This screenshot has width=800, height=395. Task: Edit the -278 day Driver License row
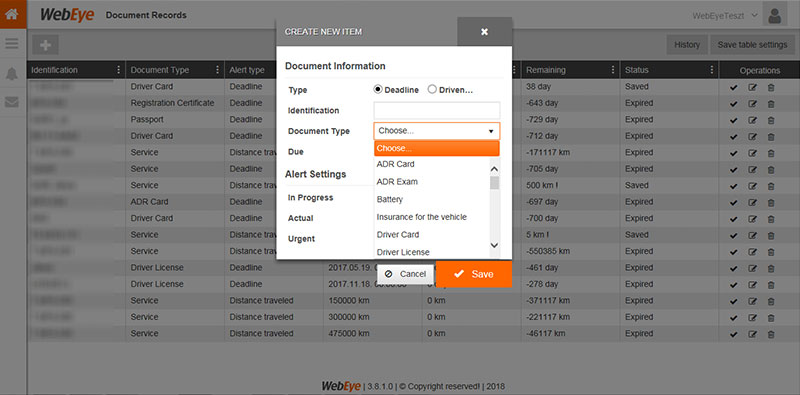(x=752, y=285)
